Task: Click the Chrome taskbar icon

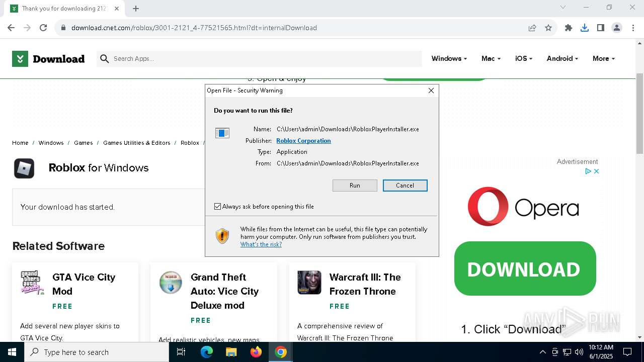Action: coord(281,352)
